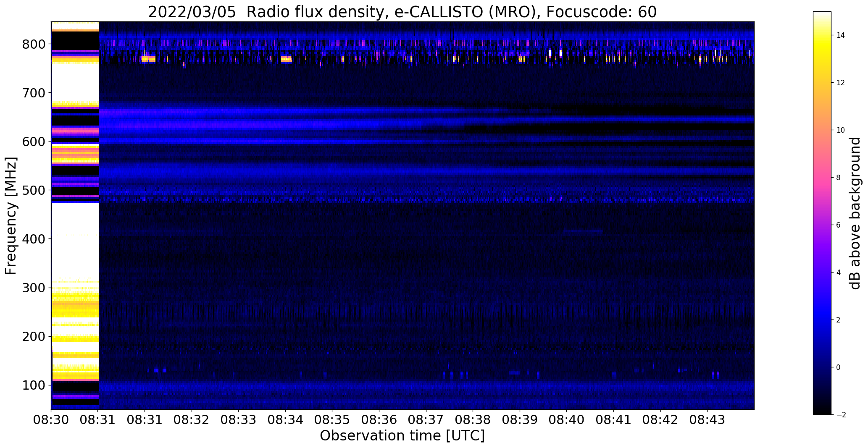
Task: Click the 'Observation time [UTC]' x-axis label
Action: point(402,435)
